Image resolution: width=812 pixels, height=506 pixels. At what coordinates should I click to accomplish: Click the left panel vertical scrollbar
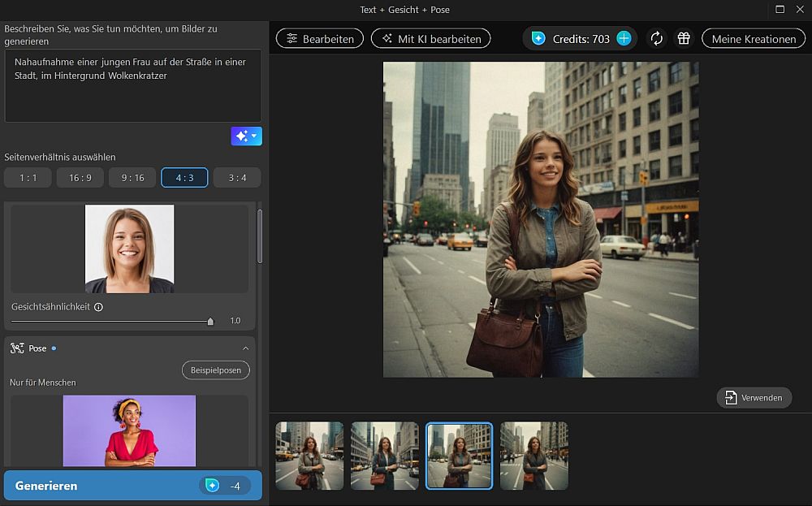pyautogui.click(x=260, y=236)
